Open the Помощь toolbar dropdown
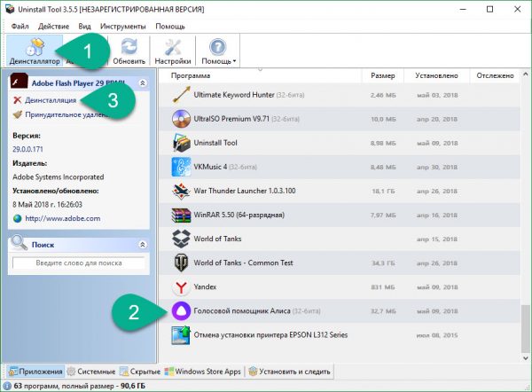This screenshot has height=392, width=532. pos(218,51)
